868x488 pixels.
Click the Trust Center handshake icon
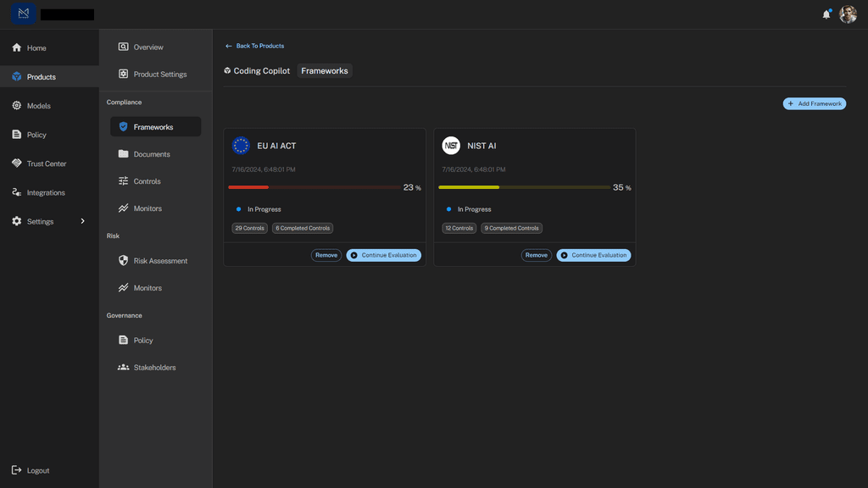tap(17, 164)
